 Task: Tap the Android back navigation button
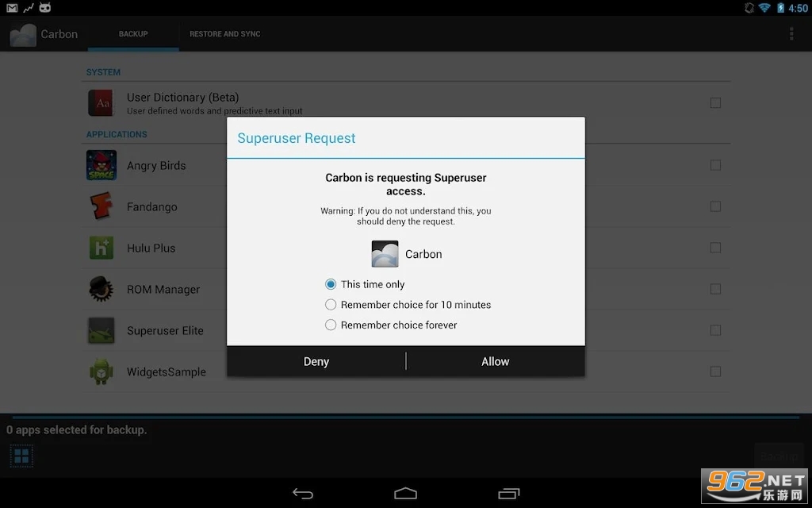[x=303, y=494]
